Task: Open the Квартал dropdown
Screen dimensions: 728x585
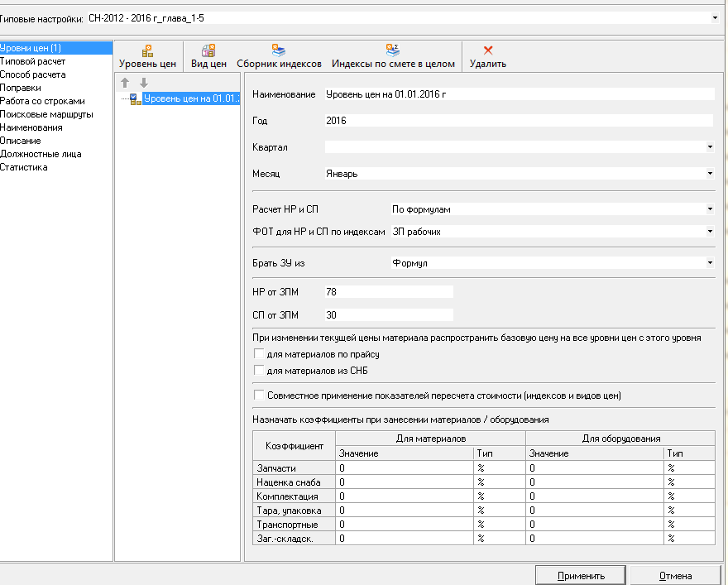Action: [710, 147]
